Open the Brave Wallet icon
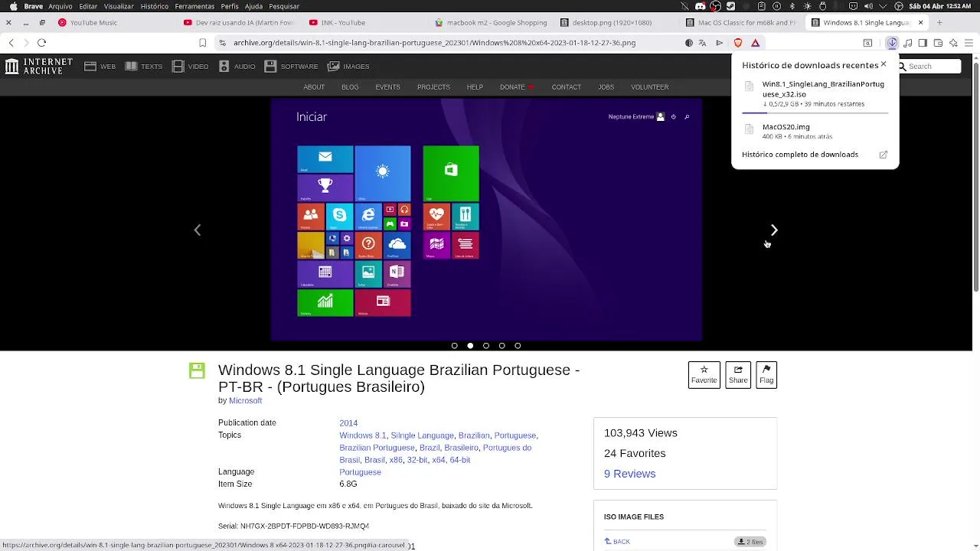The height and width of the screenshot is (551, 980). pyautogui.click(x=938, y=43)
